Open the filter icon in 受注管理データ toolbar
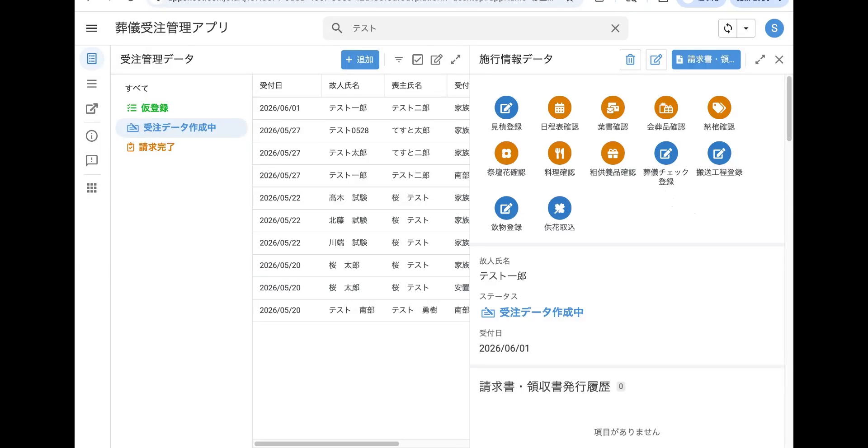The width and height of the screenshot is (868, 448). tap(398, 60)
